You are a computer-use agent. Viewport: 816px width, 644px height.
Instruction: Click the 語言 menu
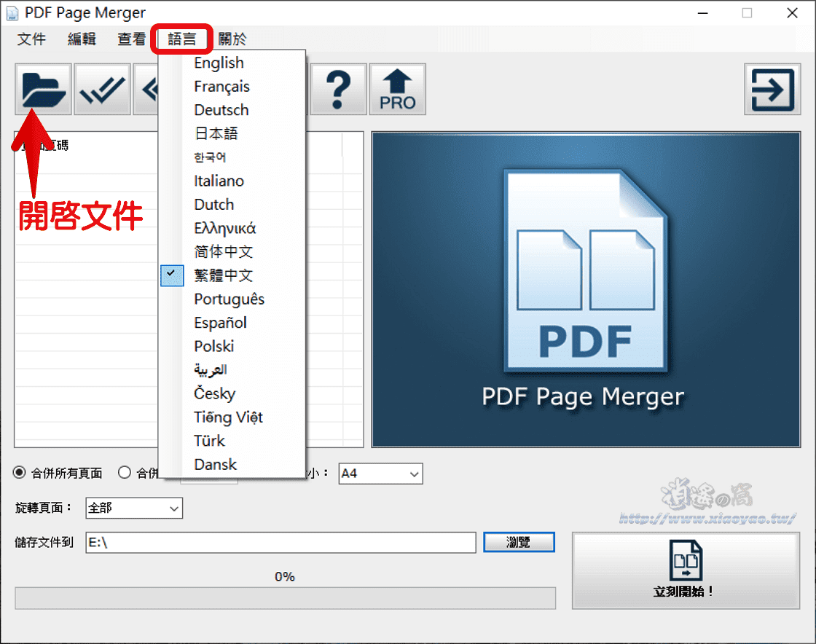(x=182, y=39)
